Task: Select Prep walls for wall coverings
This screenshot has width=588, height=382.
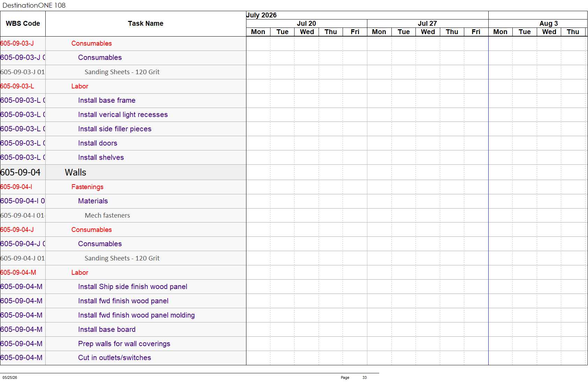Action: pos(124,344)
